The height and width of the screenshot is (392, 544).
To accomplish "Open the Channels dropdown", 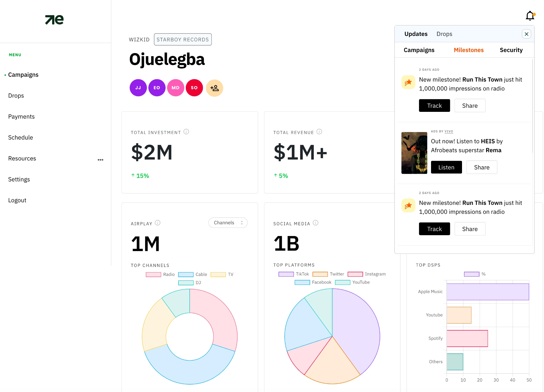I will (x=228, y=223).
